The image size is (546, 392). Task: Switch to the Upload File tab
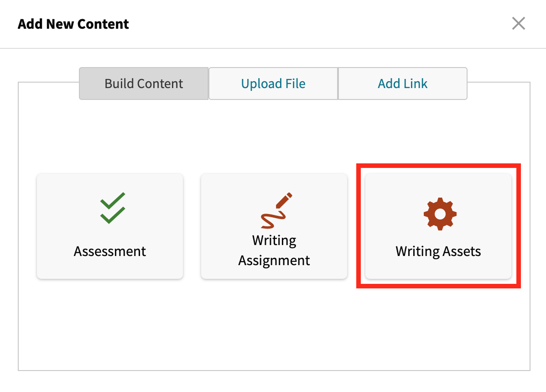coord(273,84)
